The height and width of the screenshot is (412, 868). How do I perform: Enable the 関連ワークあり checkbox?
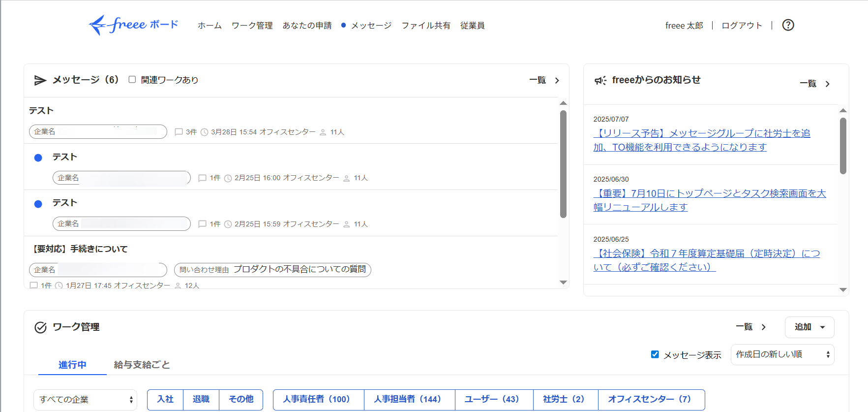pos(132,79)
